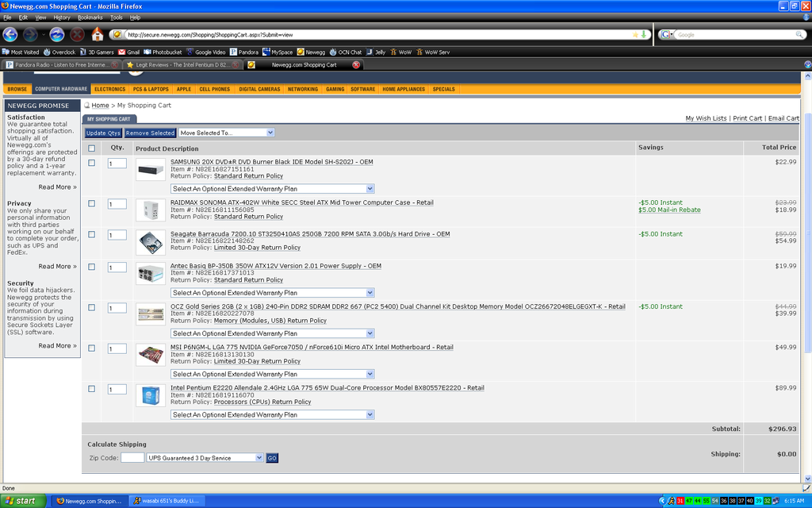
Task: Tick the select-all checkbox in cart header
Action: (92, 148)
